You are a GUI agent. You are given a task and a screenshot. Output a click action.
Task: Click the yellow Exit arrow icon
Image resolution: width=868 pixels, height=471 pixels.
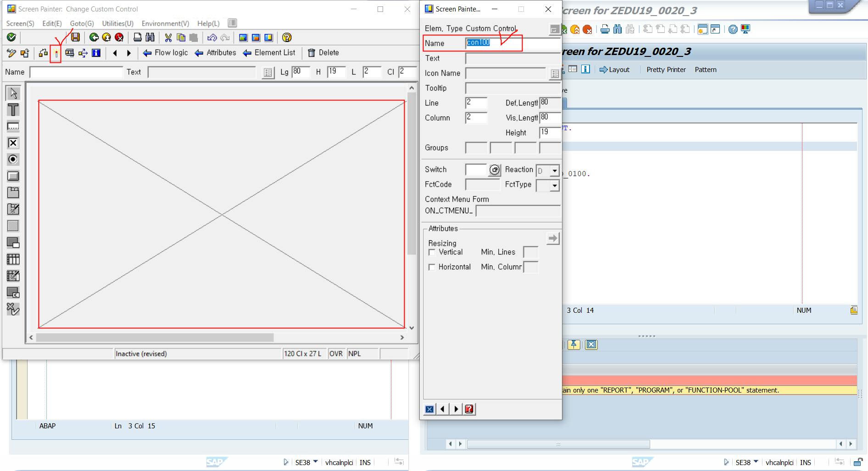(106, 38)
